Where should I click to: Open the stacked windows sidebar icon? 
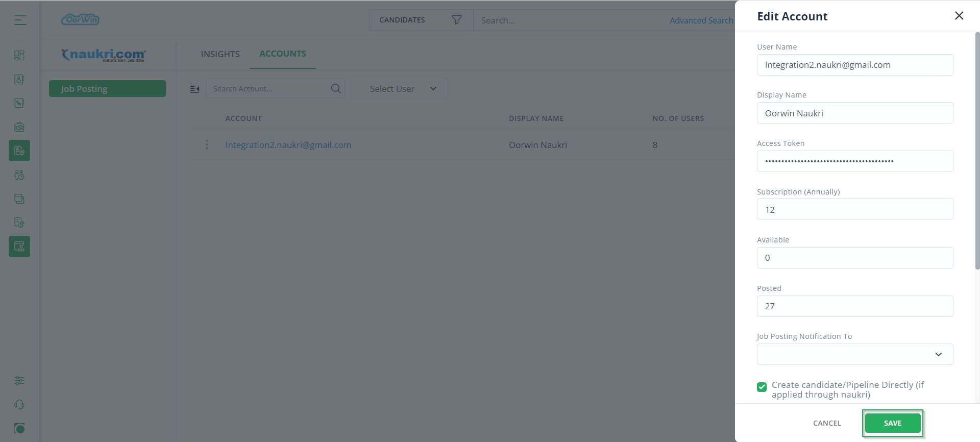click(19, 199)
